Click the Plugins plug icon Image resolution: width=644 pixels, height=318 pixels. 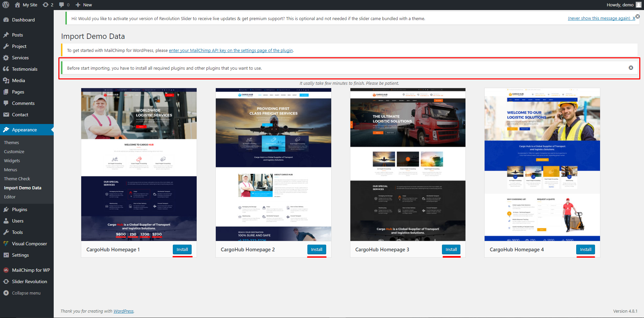tap(6, 209)
